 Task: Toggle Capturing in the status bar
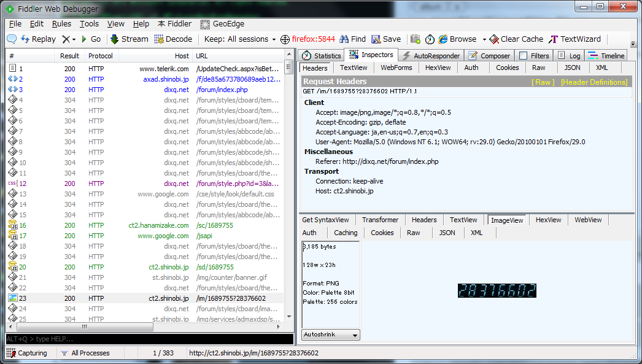pyautogui.click(x=26, y=353)
